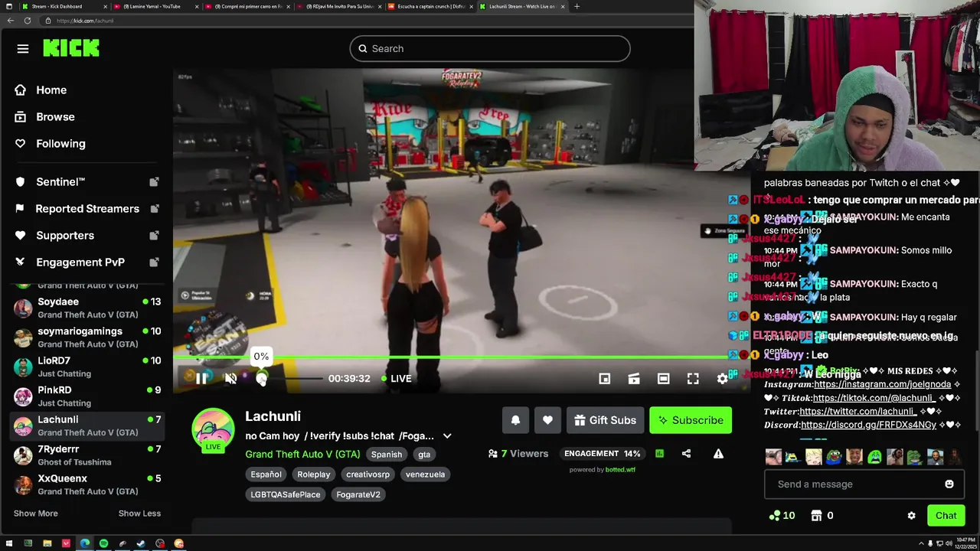Select the creativosrp tag
Screen dimensions: 980x551
pyautogui.click(x=367, y=474)
